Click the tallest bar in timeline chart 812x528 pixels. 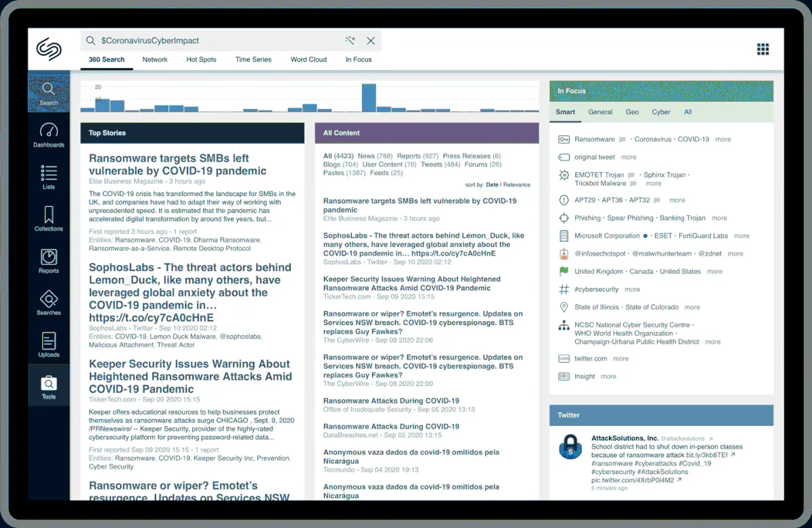369,97
